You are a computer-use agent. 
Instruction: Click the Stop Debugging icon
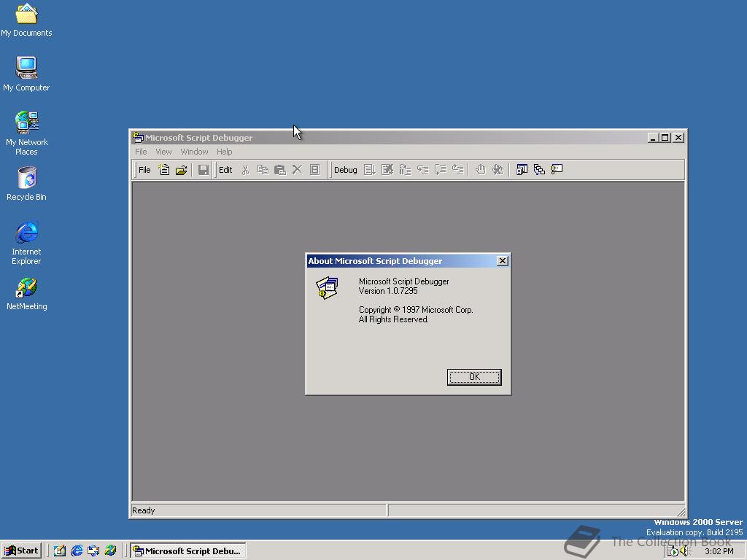[387, 169]
